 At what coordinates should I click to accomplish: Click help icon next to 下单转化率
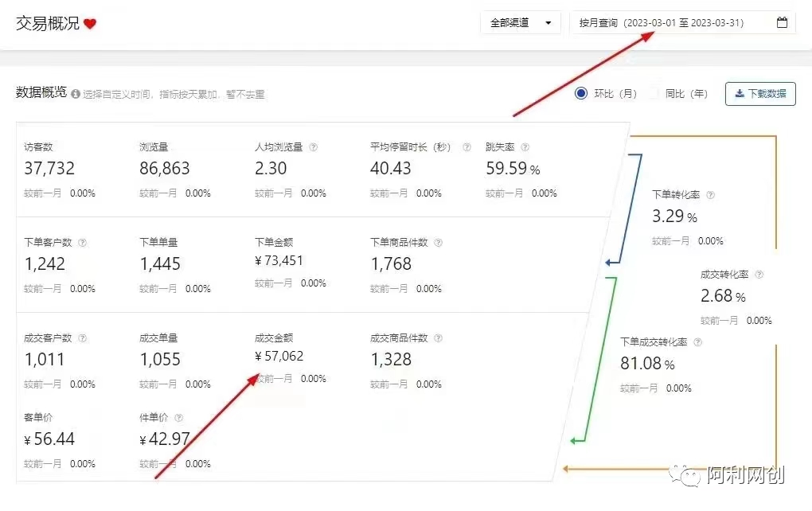pyautogui.click(x=710, y=195)
